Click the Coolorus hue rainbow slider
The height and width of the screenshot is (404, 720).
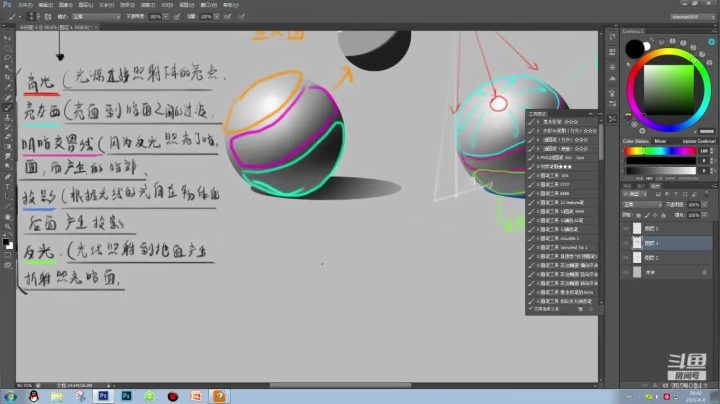coord(660,151)
